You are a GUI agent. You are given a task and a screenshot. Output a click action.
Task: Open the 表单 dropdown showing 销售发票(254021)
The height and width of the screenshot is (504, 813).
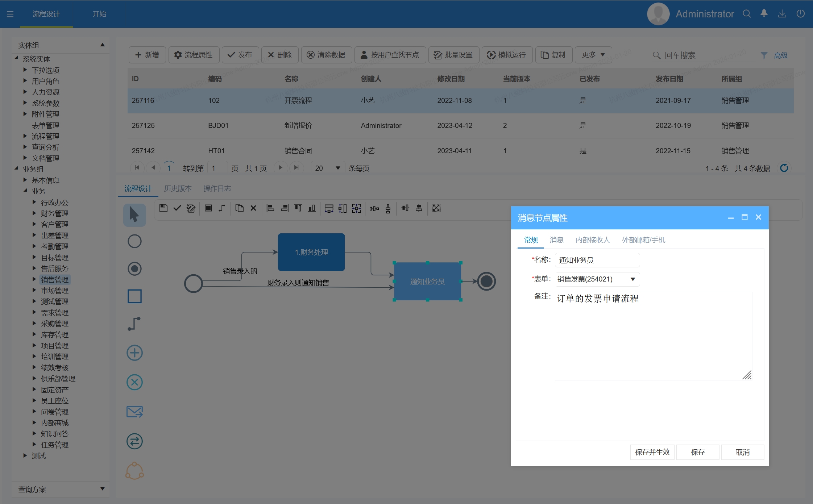[x=632, y=279]
